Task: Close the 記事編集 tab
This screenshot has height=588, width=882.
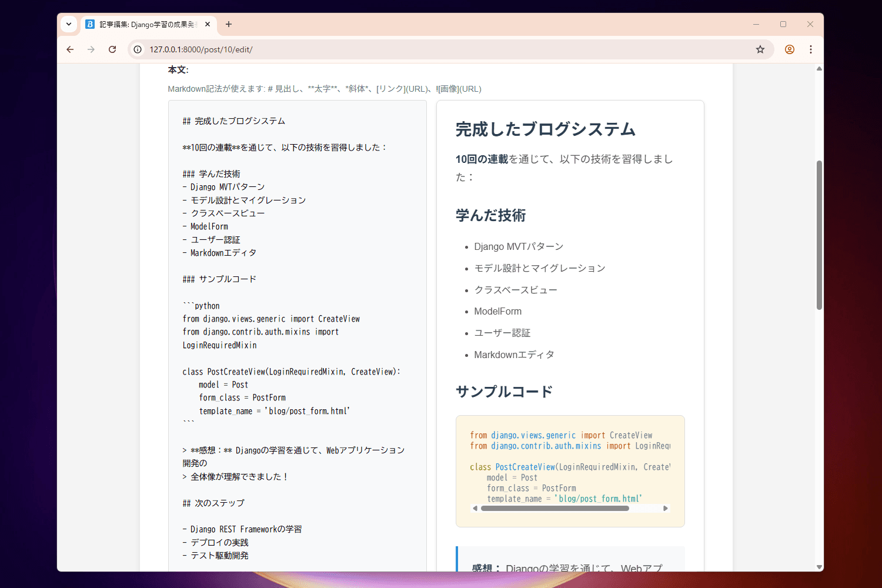Action: 208,24
